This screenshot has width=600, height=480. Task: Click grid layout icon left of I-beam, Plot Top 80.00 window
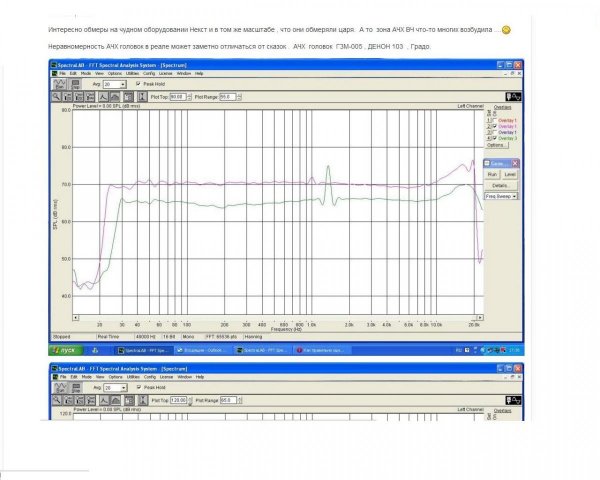coord(128,97)
